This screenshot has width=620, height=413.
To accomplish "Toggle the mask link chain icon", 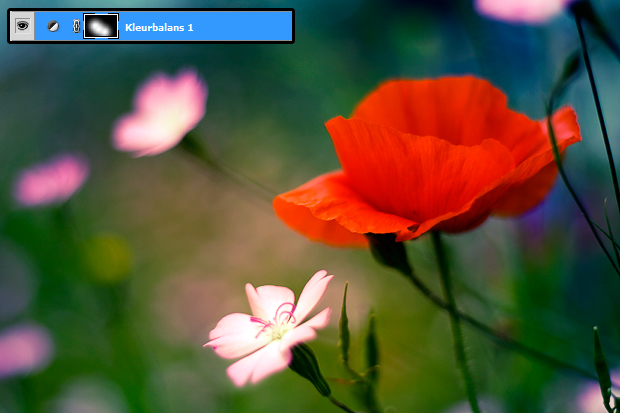I will pos(76,27).
